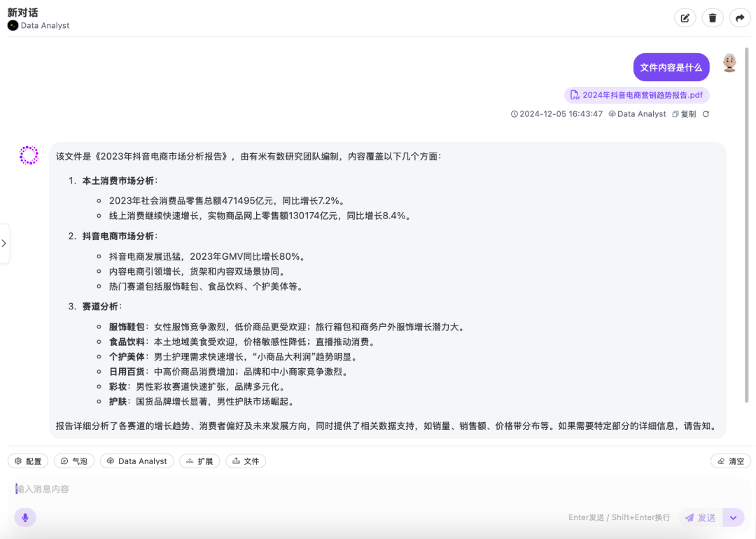Toggle the 扩展 extension option
Viewport: 756px width, 539px height.
click(199, 461)
